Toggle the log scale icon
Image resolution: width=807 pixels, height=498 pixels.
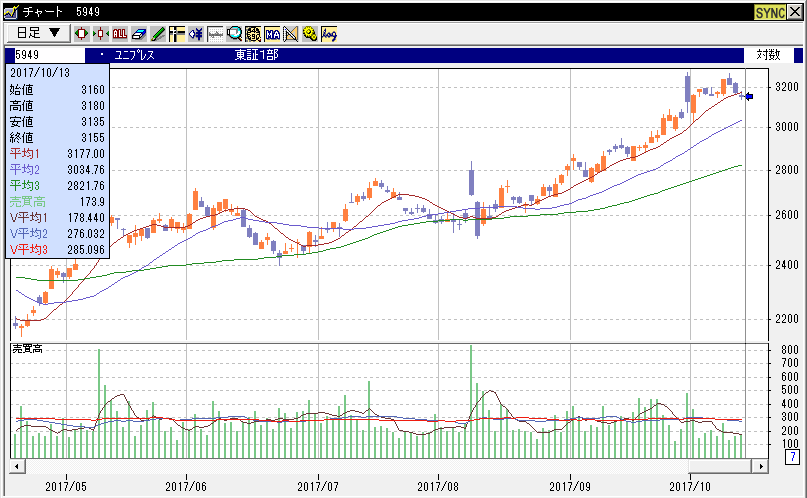329,33
